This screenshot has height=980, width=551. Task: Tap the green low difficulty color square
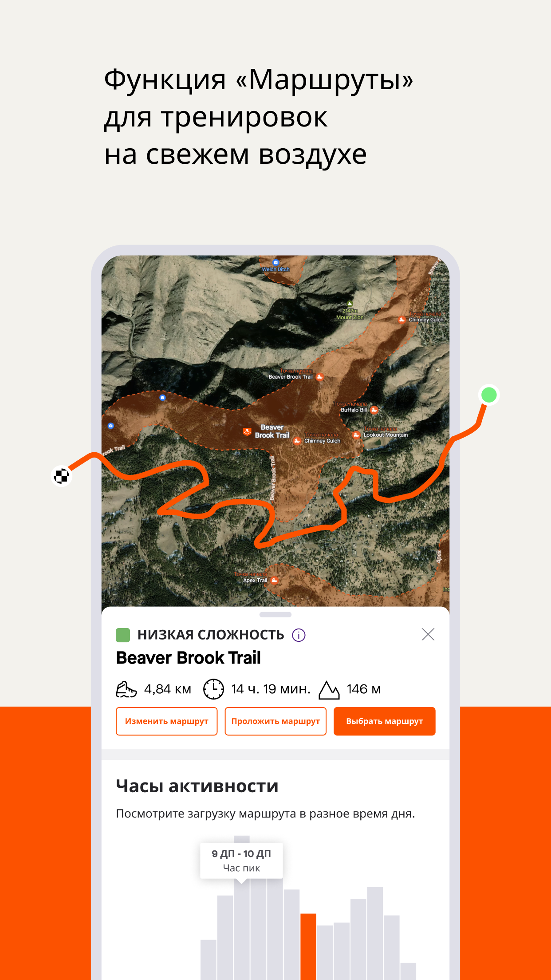123,635
